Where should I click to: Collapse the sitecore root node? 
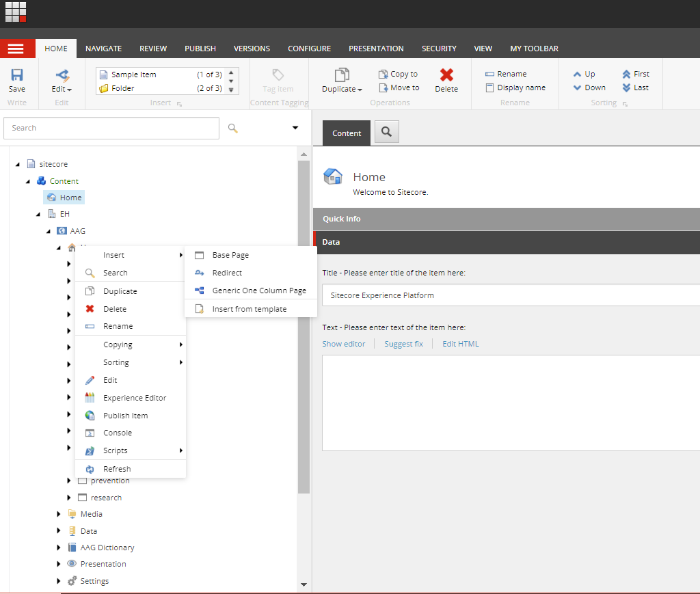click(x=18, y=165)
